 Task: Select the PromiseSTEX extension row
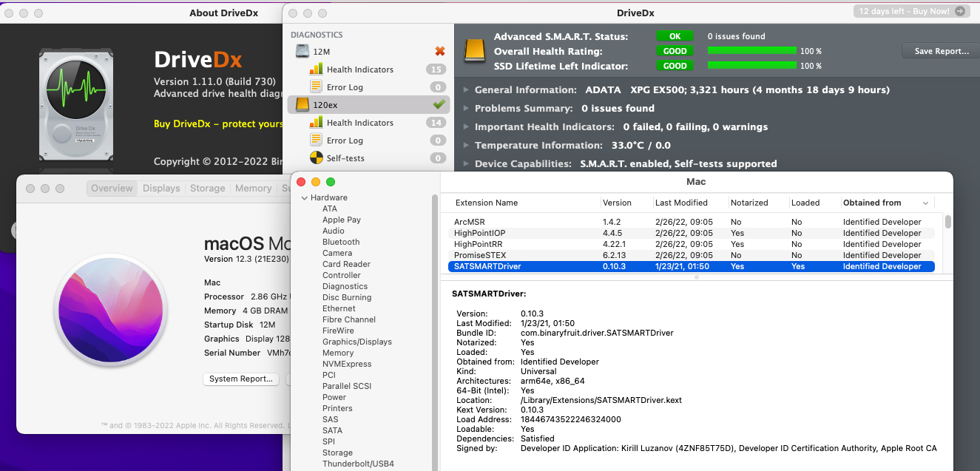(x=692, y=255)
